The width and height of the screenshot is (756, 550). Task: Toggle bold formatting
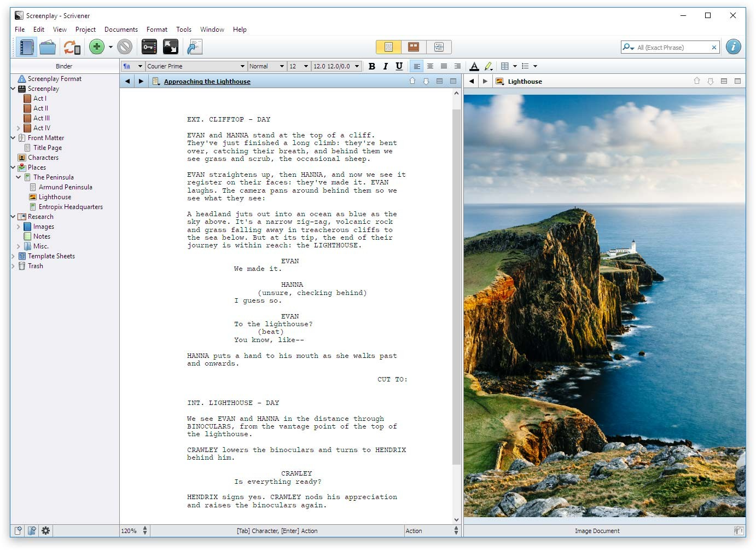click(x=372, y=66)
